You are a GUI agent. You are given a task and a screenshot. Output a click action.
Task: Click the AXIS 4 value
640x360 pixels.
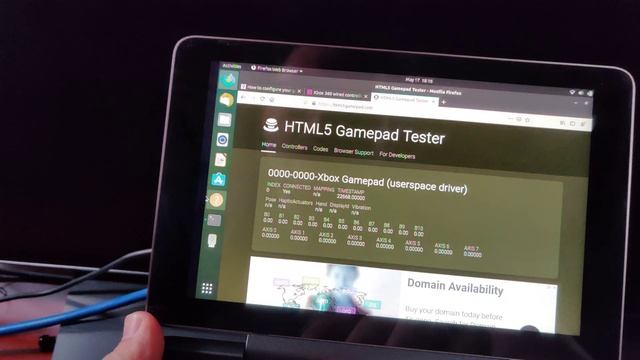[x=384, y=246]
